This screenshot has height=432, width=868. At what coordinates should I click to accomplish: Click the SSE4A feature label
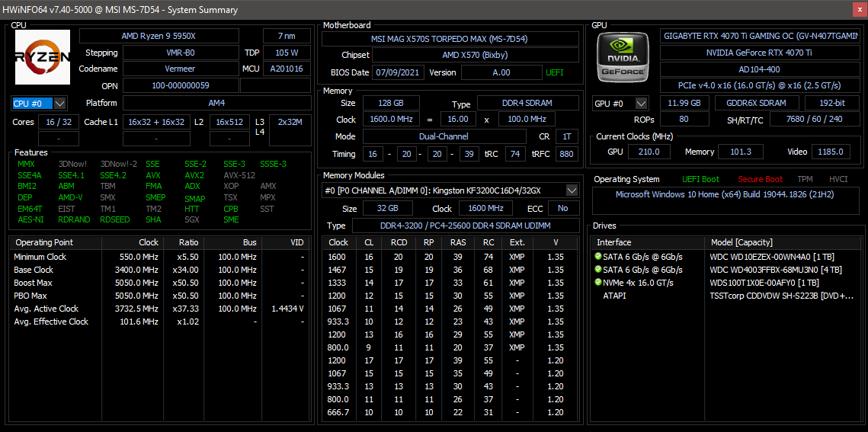[29, 175]
